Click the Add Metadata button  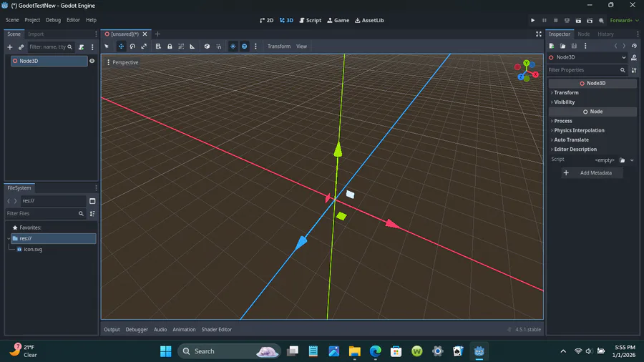click(x=592, y=173)
